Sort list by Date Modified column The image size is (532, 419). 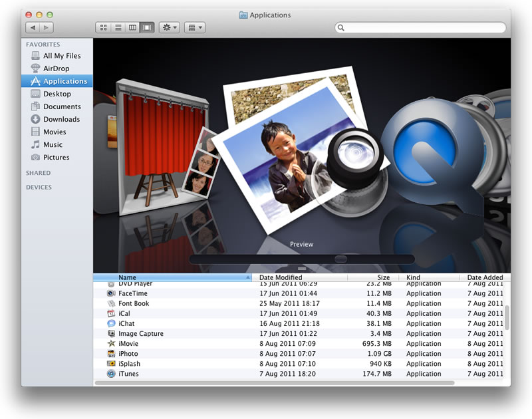coord(281,277)
